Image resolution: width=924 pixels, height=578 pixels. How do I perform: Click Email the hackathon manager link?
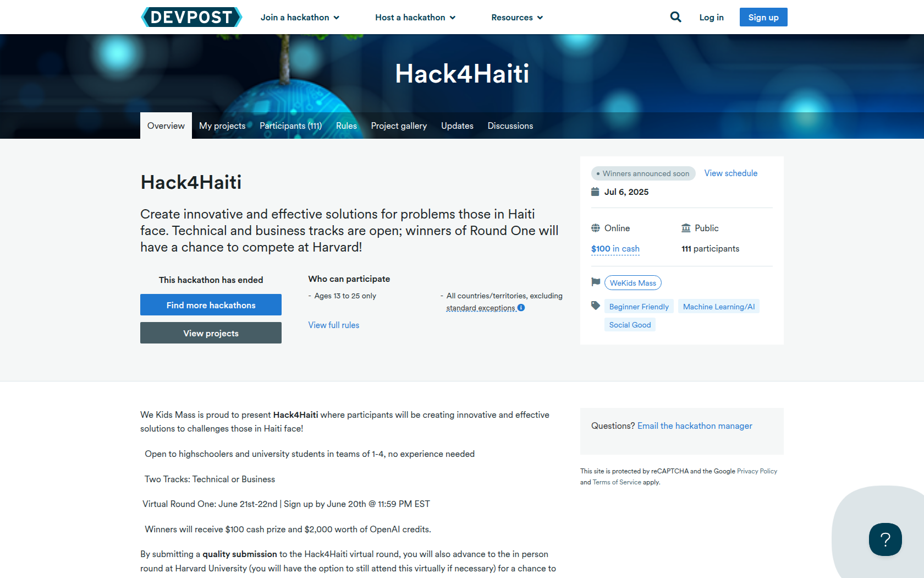click(695, 426)
